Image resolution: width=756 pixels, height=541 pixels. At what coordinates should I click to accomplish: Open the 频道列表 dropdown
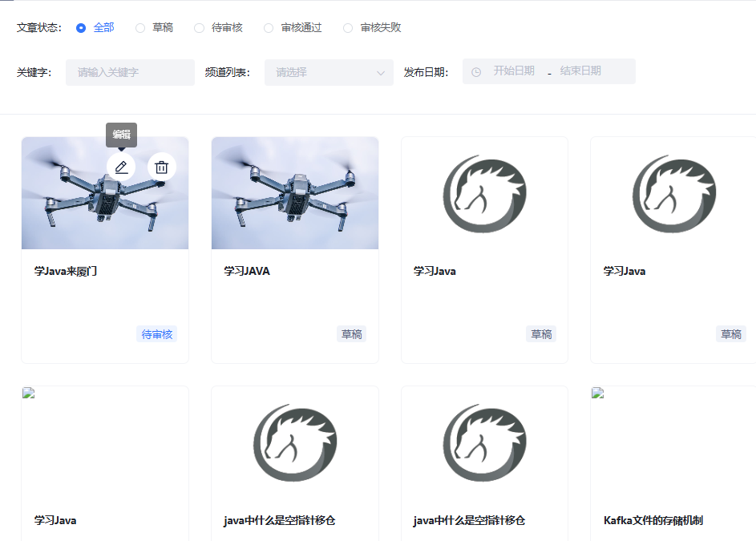(x=329, y=72)
